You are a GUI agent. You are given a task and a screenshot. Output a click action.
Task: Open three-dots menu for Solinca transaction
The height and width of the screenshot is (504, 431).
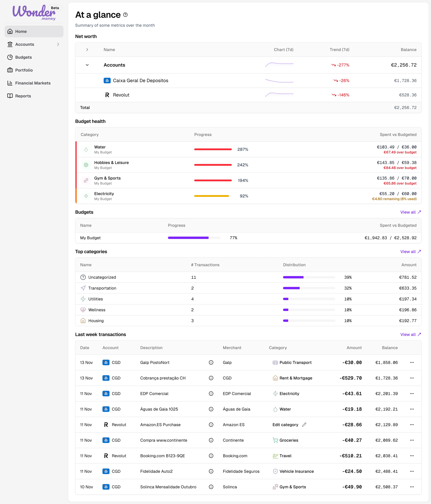tap(412, 487)
